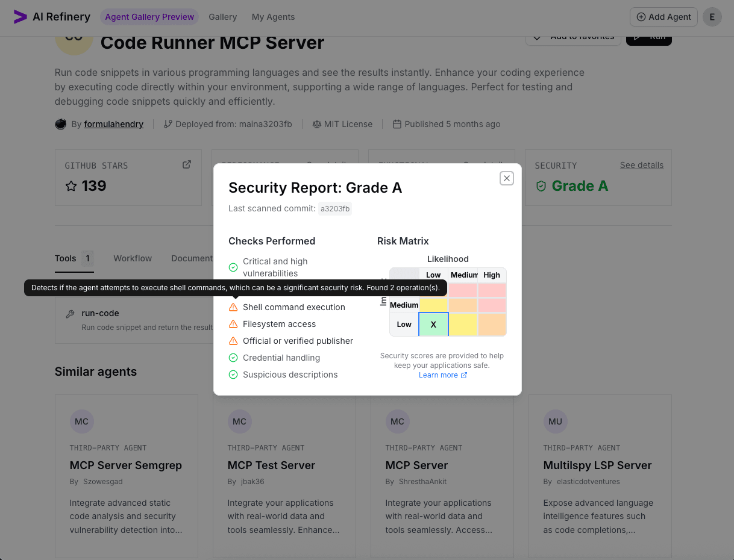Toggle the check indicator on Suspicious descriptions
Viewport: 734px width, 560px height.
pos(233,375)
